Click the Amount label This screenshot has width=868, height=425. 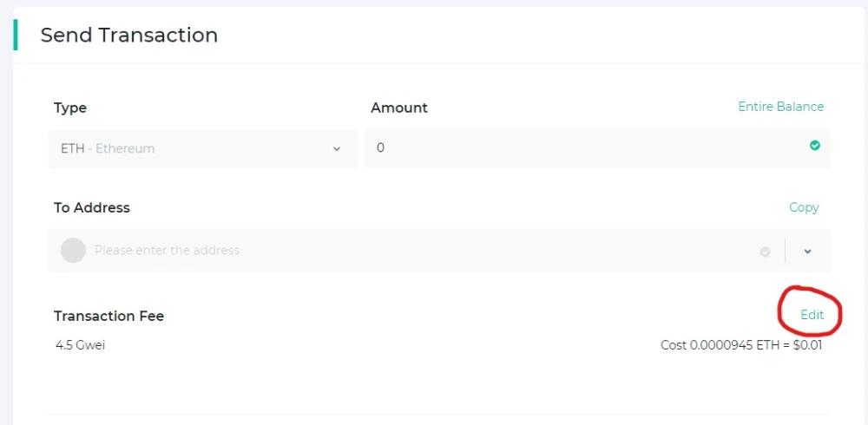399,108
